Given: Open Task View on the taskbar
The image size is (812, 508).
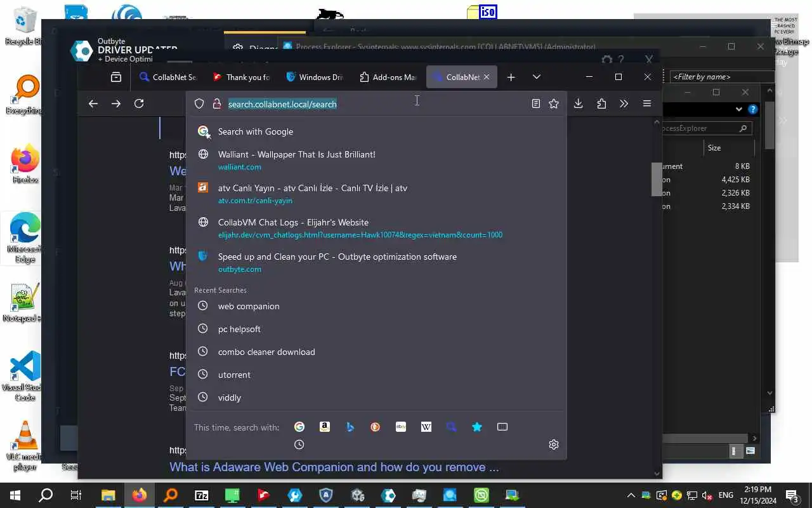Looking at the screenshot, I should click(76, 495).
